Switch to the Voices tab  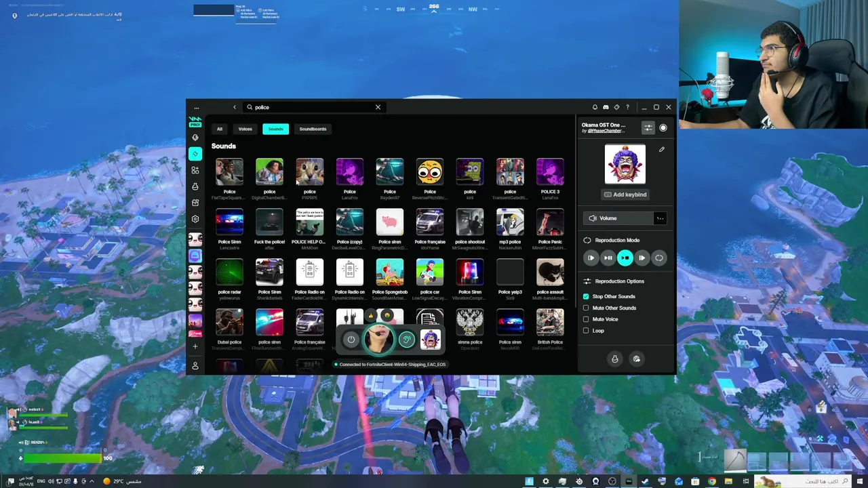(245, 129)
